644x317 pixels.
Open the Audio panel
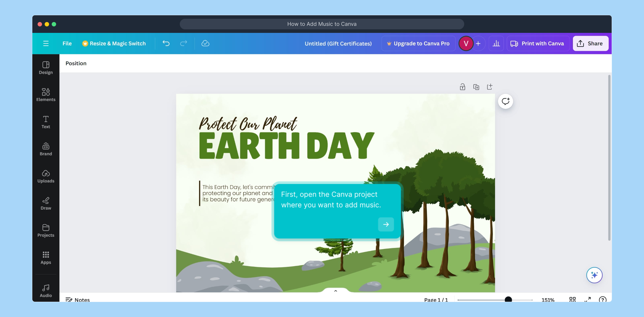(46, 291)
